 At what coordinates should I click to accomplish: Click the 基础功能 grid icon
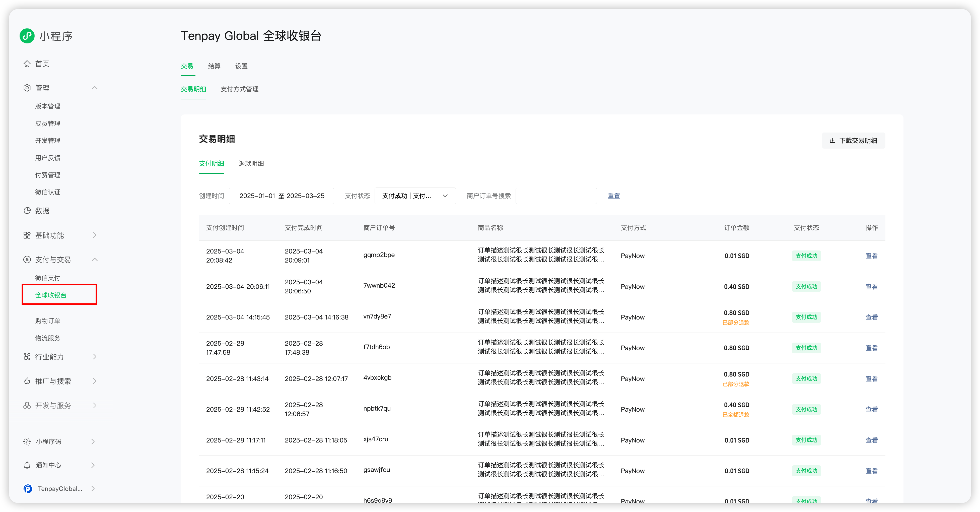[x=27, y=235]
